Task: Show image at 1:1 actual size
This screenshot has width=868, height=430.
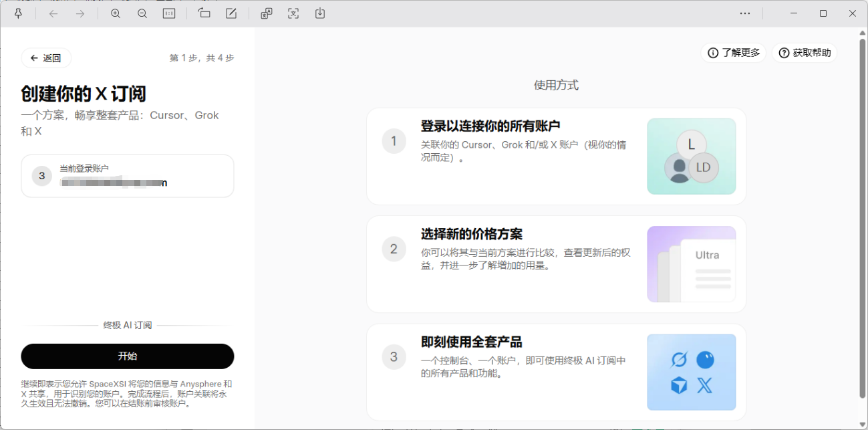Action: [169, 13]
